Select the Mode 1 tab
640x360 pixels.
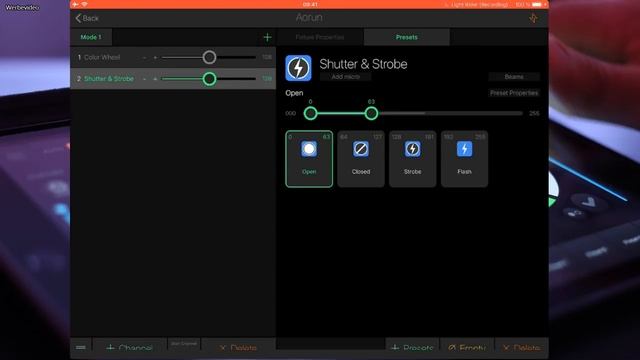pyautogui.click(x=91, y=37)
